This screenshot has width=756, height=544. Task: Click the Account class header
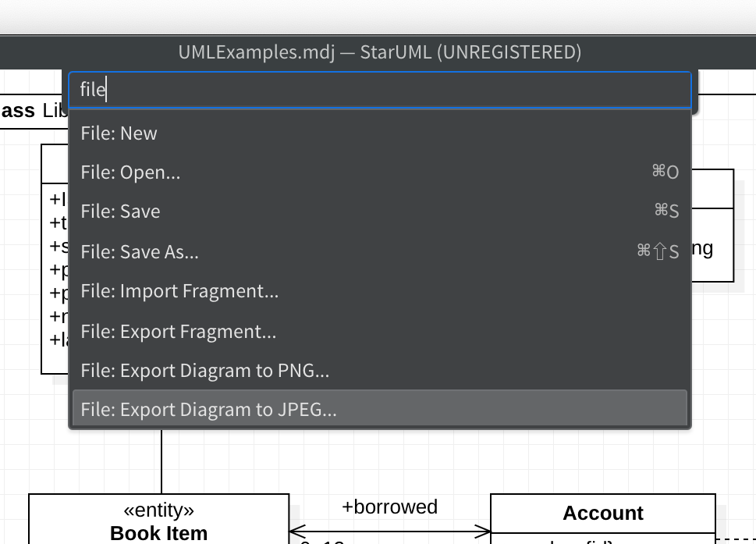602,513
